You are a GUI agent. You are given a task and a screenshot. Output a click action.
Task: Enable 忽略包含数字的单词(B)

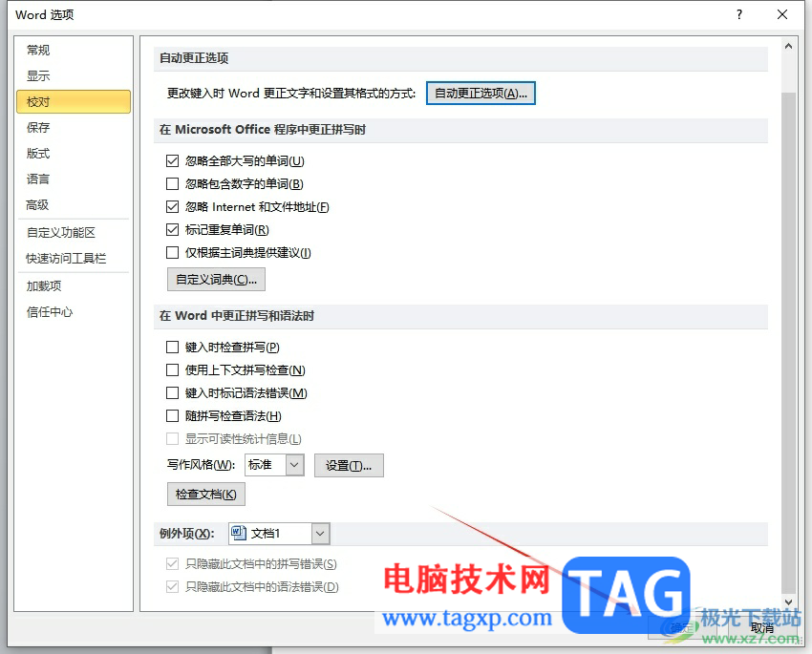click(173, 183)
